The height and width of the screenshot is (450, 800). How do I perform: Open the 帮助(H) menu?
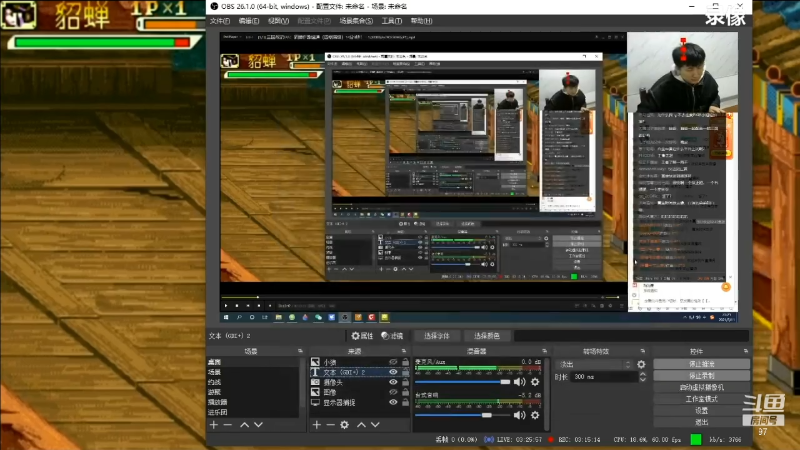(421, 21)
